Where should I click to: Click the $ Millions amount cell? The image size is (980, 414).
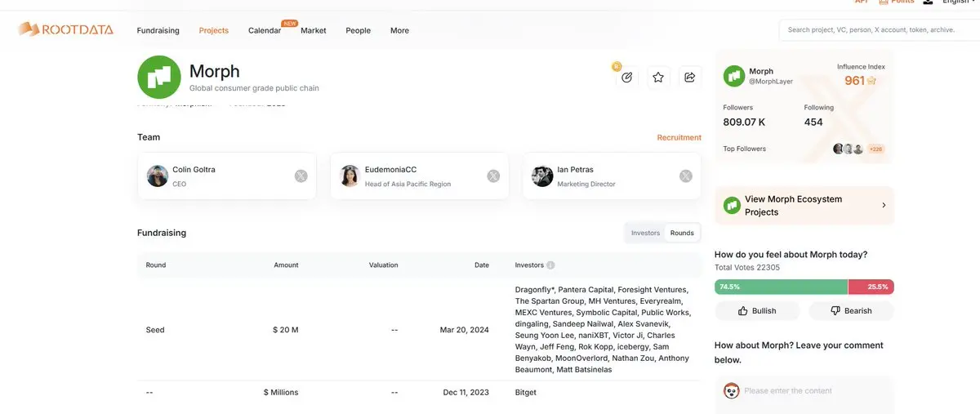click(x=281, y=393)
